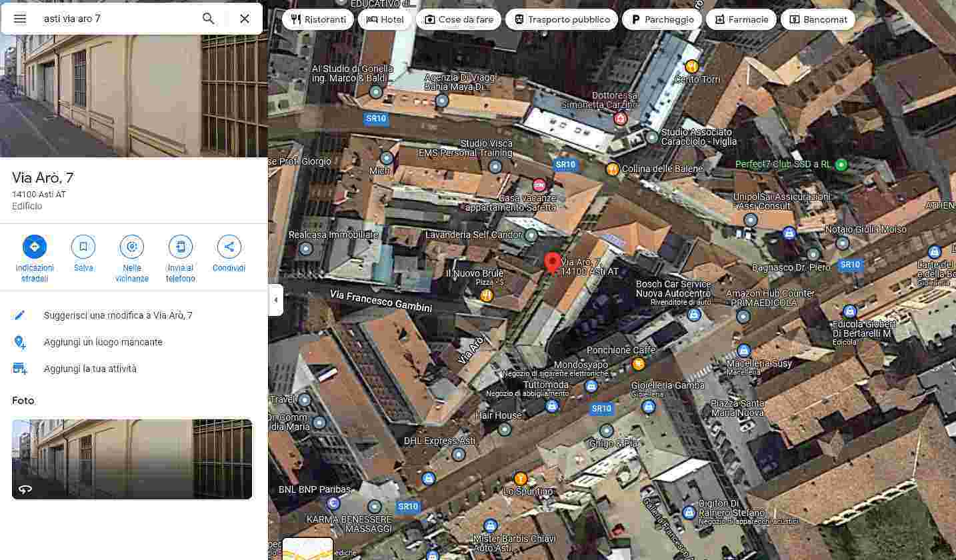Open the Street View photo thumbnail

pos(132,459)
